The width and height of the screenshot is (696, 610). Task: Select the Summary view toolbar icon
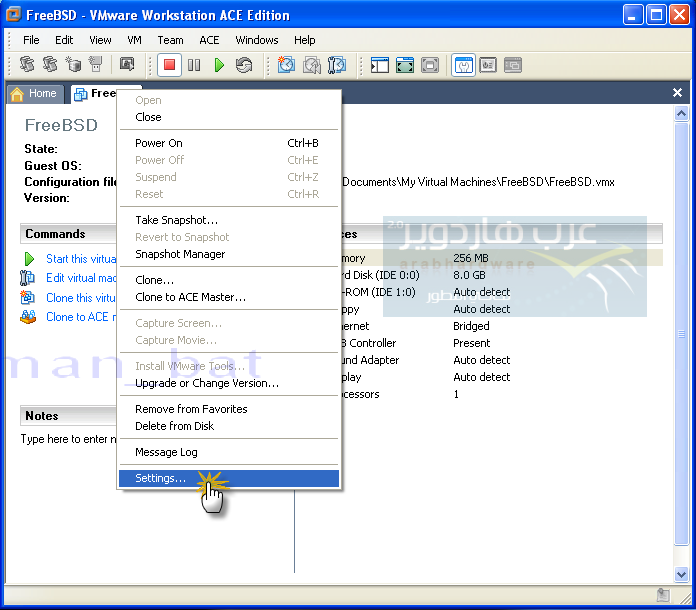pos(463,66)
